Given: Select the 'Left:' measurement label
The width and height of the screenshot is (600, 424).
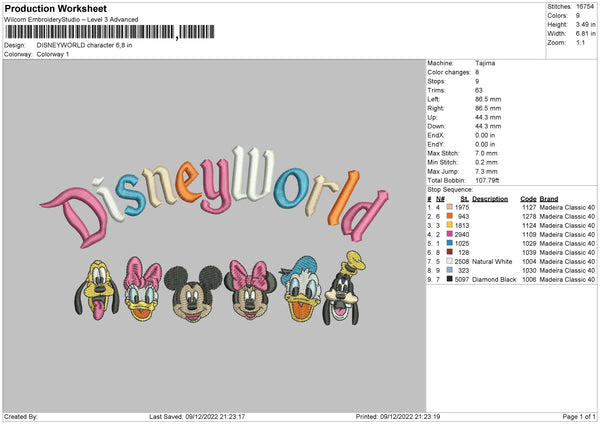Looking at the screenshot, I should (434, 99).
